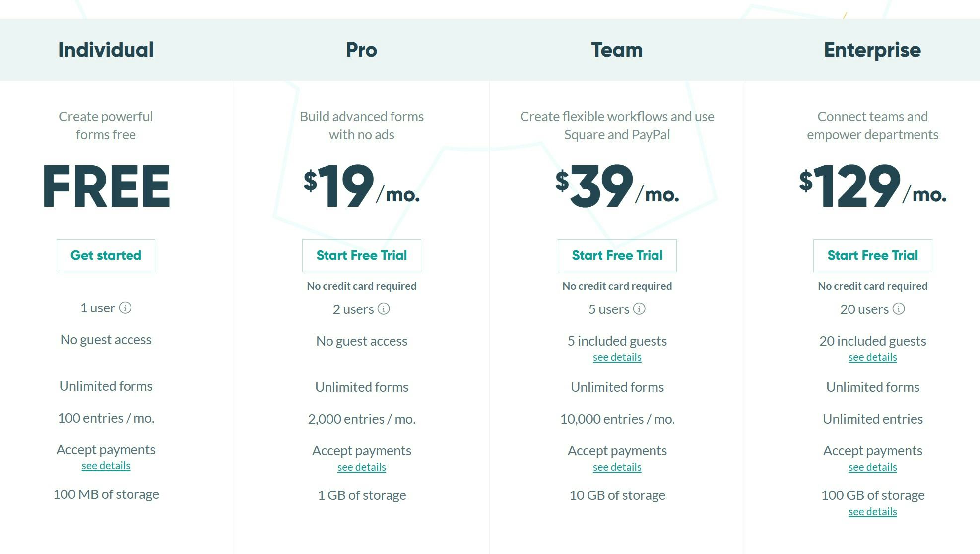View see details for 20 included guests
Image resolution: width=980 pixels, height=554 pixels.
pos(872,357)
